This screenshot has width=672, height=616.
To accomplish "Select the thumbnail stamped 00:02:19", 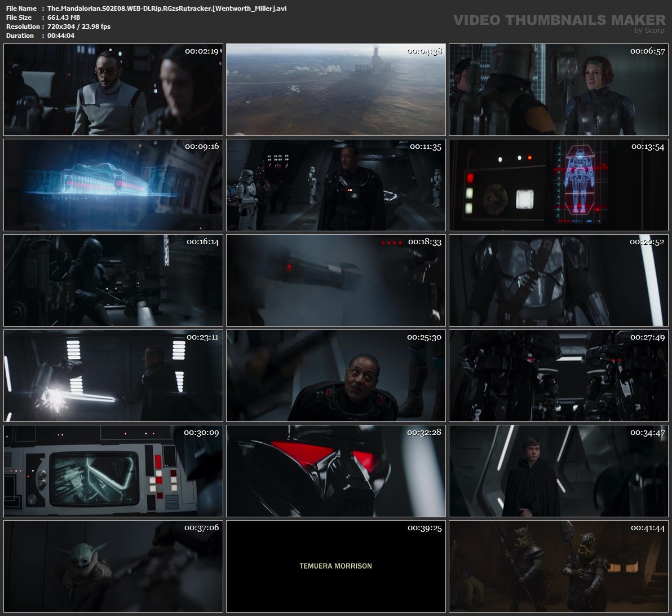I will click(113, 89).
